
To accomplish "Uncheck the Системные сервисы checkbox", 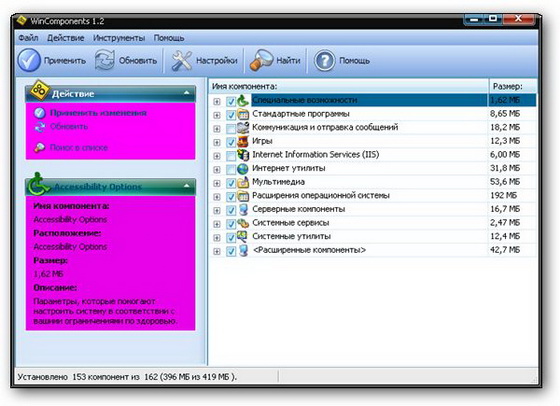I will point(231,224).
